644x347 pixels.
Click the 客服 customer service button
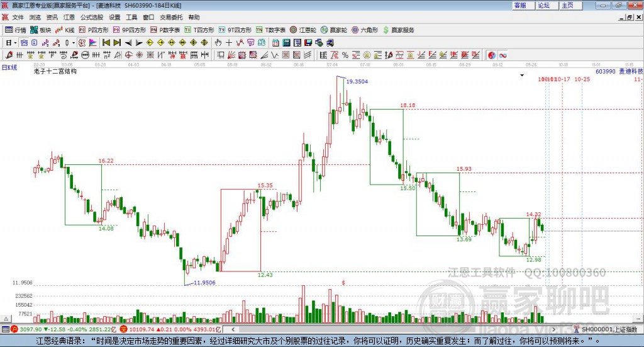[x=523, y=5]
